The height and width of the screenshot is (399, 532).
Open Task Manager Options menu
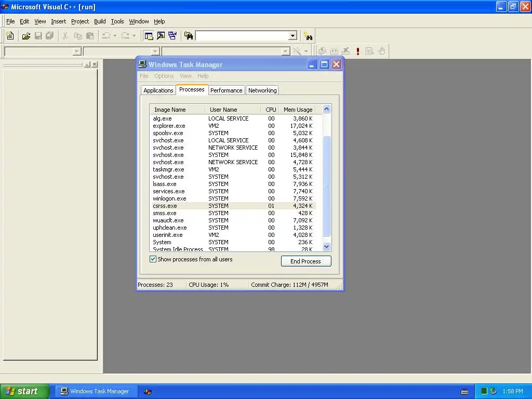click(x=164, y=76)
